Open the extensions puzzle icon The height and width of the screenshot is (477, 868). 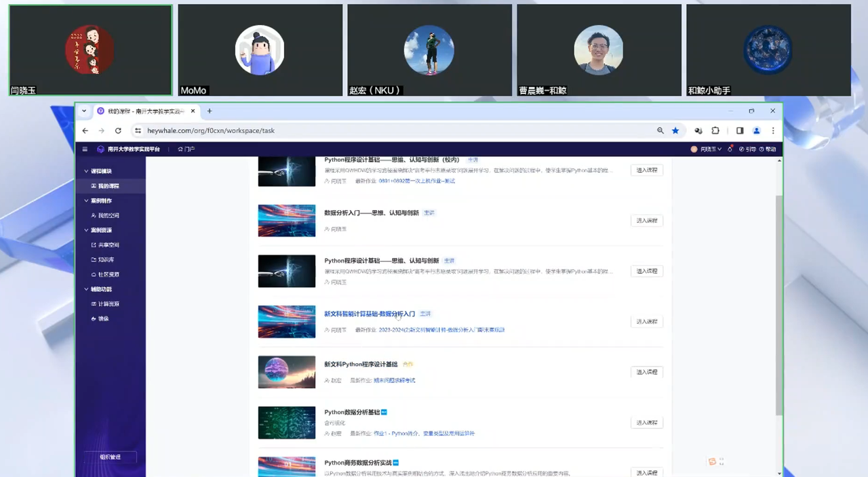(x=715, y=131)
